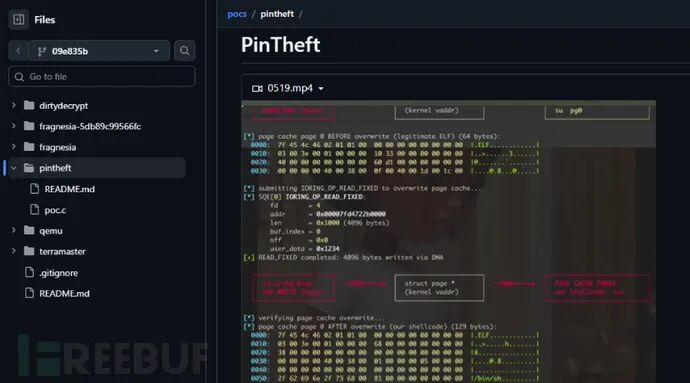This screenshot has height=383, width=690.
Task: Click the file icon beside poc.c
Action: click(34, 210)
